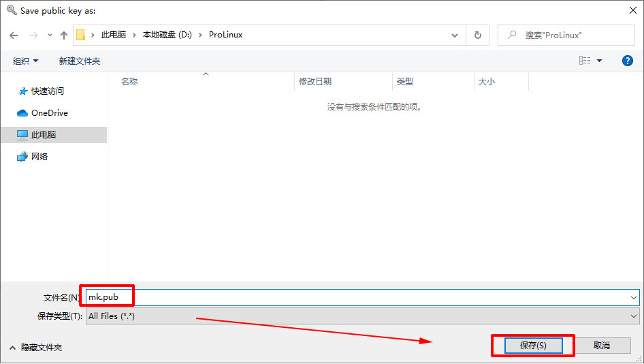
Task: Select 此电脑 in the sidebar
Action: (x=44, y=135)
